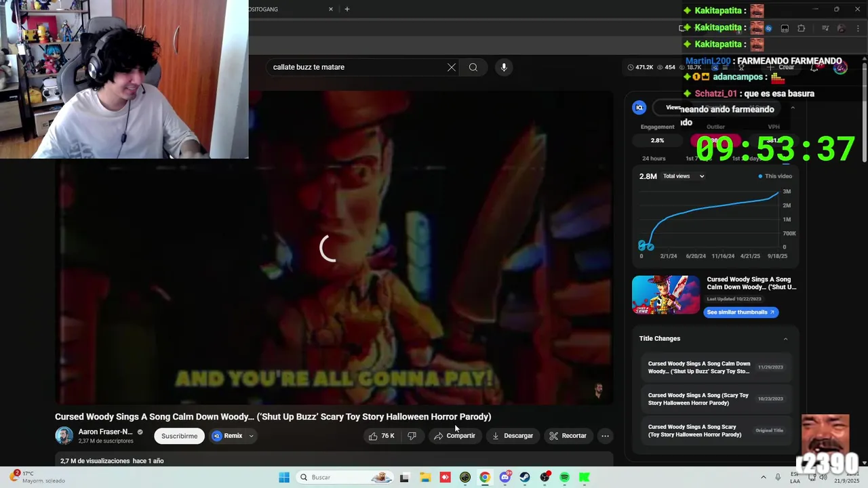This screenshot has height=488, width=868.
Task: Start voice search with the microphone icon
Action: pyautogui.click(x=504, y=67)
